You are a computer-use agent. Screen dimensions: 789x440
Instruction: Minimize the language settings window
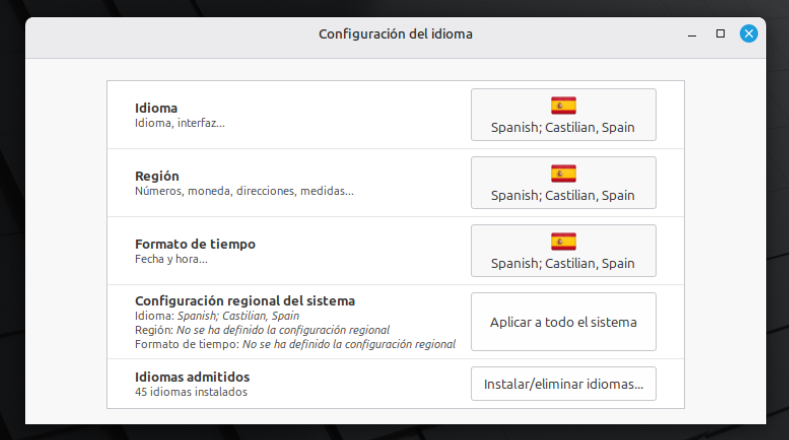tap(692, 34)
